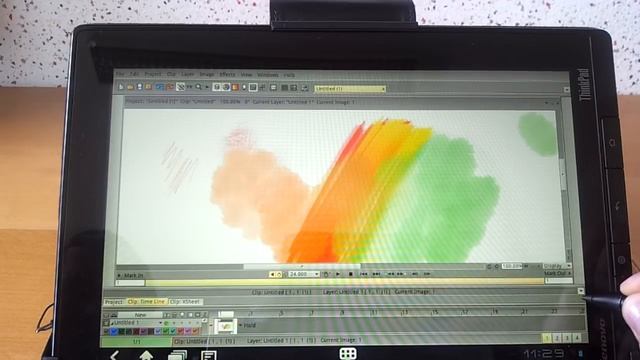Screen dimensions: 640x360
Task: Click the redo icon in toolbar
Action: (170, 87)
